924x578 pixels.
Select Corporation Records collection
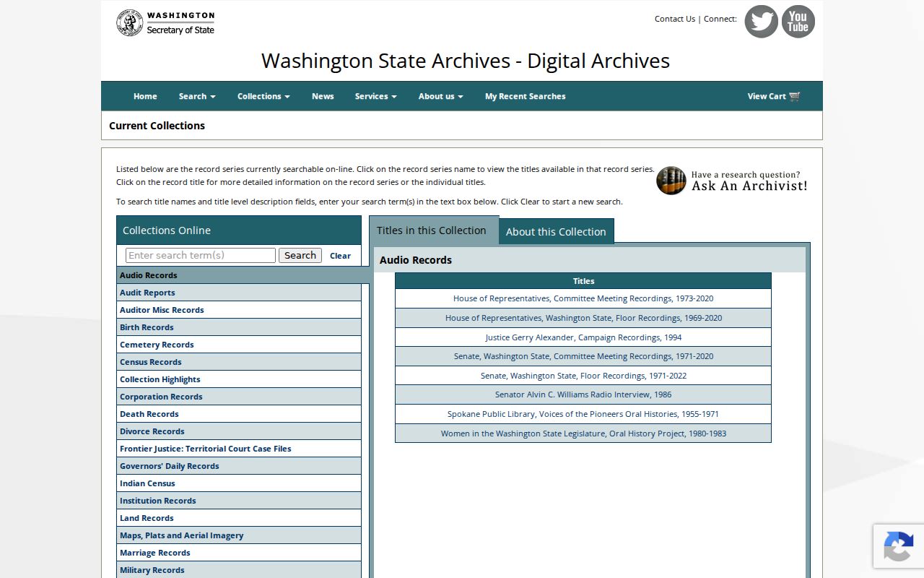coord(239,397)
